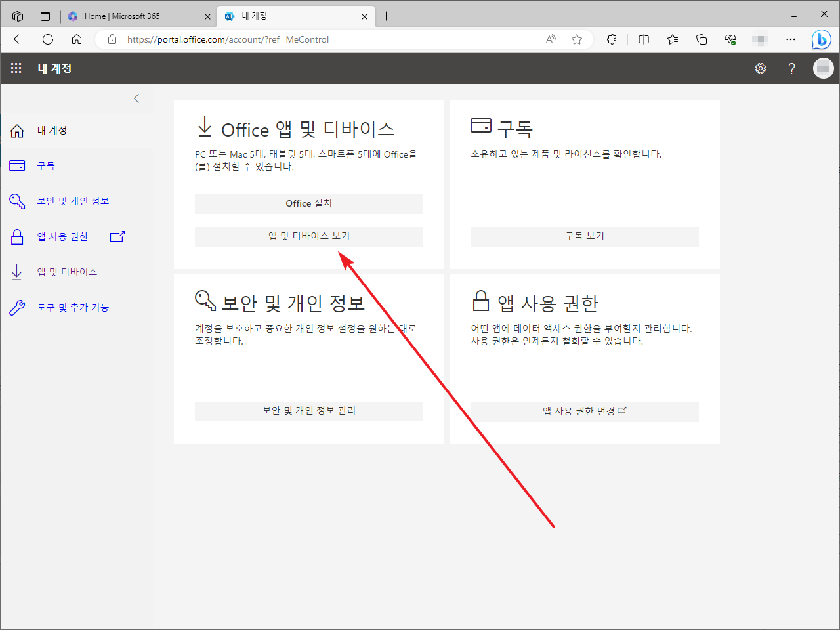Image resolution: width=840 pixels, height=630 pixels.
Task: Click the 앱 사용 권한 card heading
Action: click(x=548, y=303)
